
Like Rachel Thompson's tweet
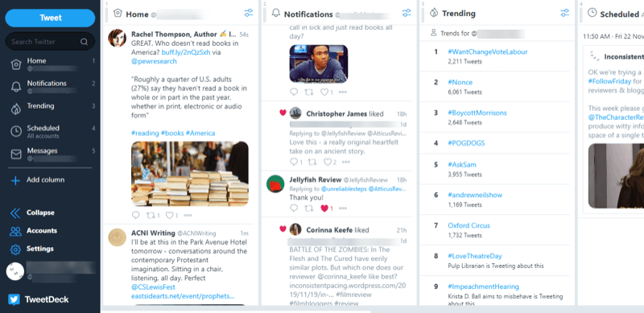click(169, 216)
